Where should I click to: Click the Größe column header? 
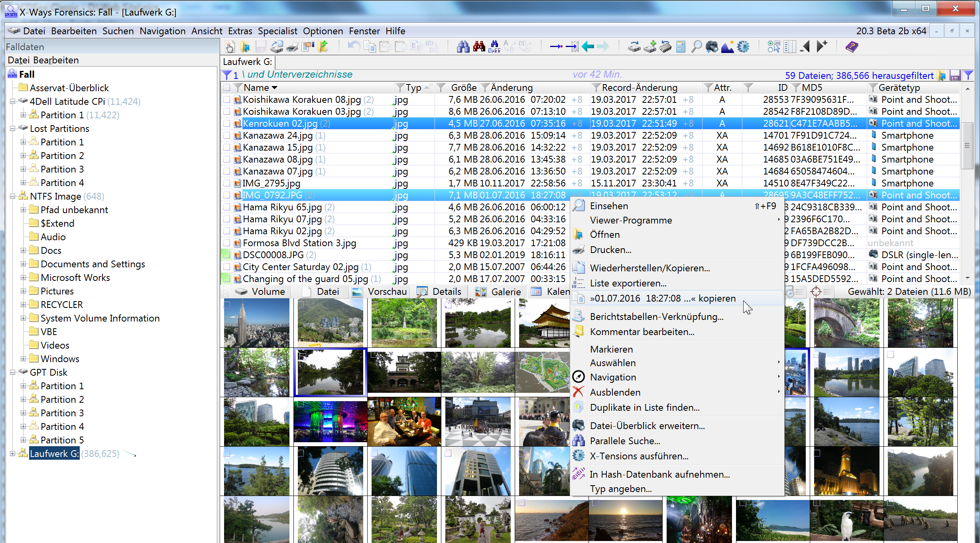coord(463,88)
